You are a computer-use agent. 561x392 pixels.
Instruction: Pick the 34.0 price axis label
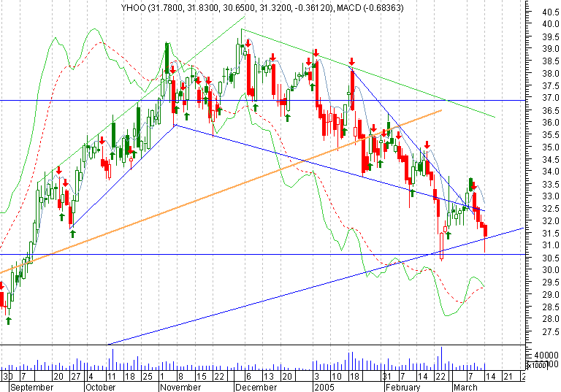[550, 172]
